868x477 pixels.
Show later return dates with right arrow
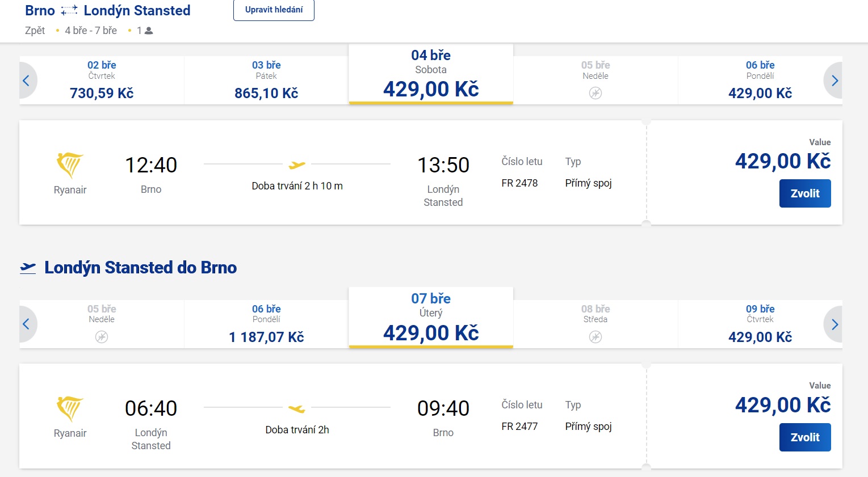pyautogui.click(x=835, y=324)
